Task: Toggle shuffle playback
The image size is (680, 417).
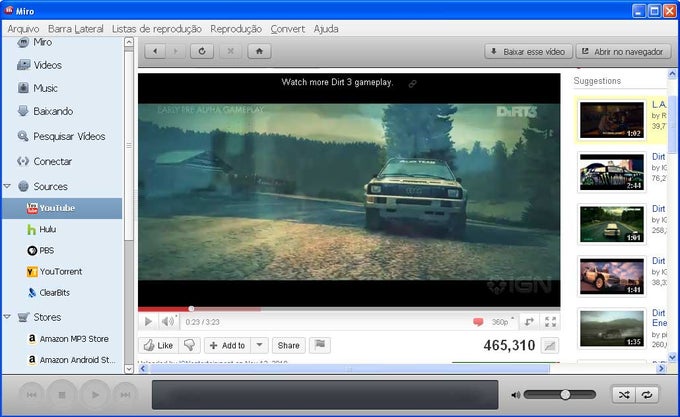Action: pyautogui.click(x=624, y=395)
